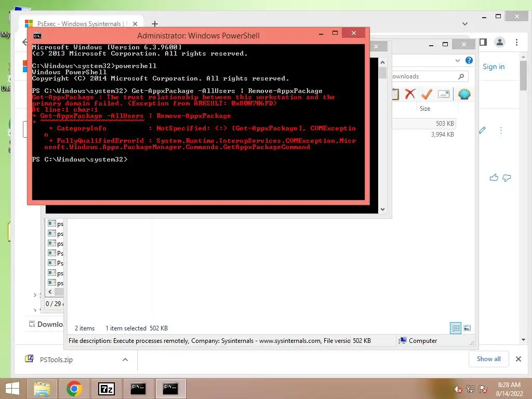Click the Size column header
The width and height of the screenshot is (532, 399).
(x=425, y=109)
